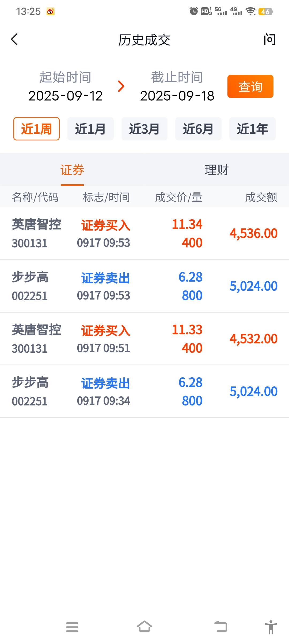Select the 近1年 range filter
289x644 pixels.
pos(252,129)
